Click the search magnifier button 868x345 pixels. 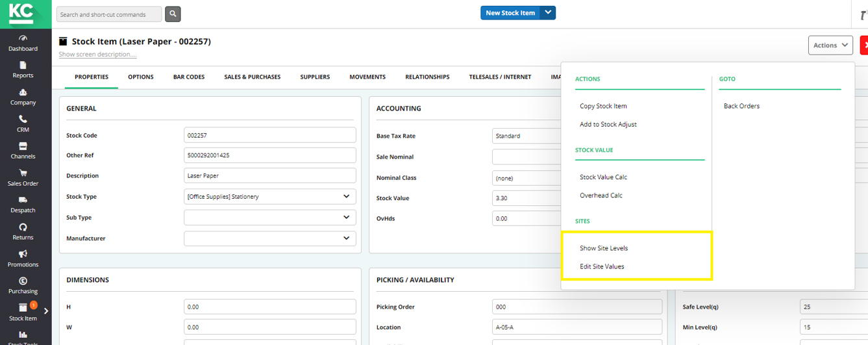173,14
